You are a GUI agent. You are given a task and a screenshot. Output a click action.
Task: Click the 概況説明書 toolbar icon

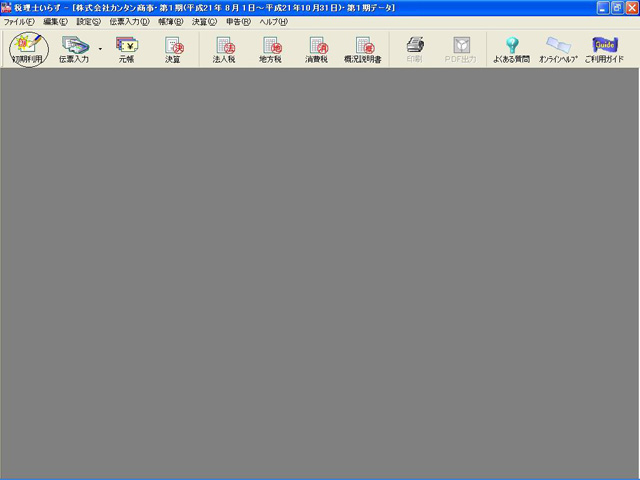click(363, 47)
